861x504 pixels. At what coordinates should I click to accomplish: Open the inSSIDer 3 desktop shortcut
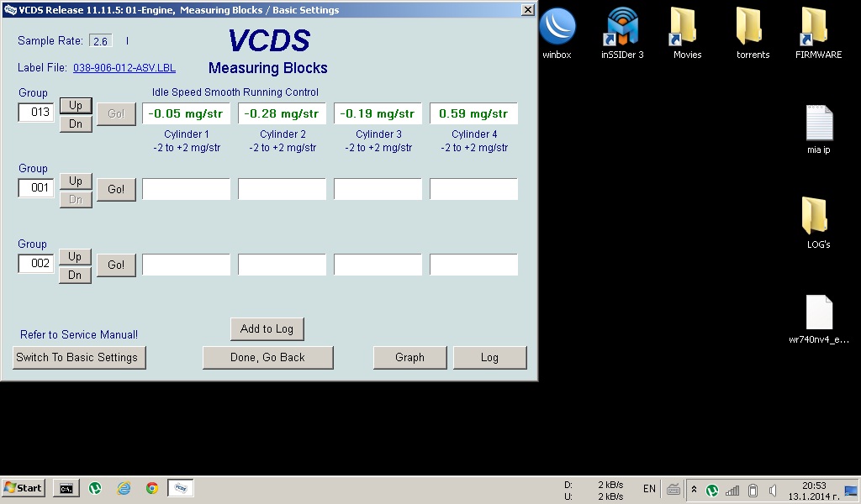622,27
